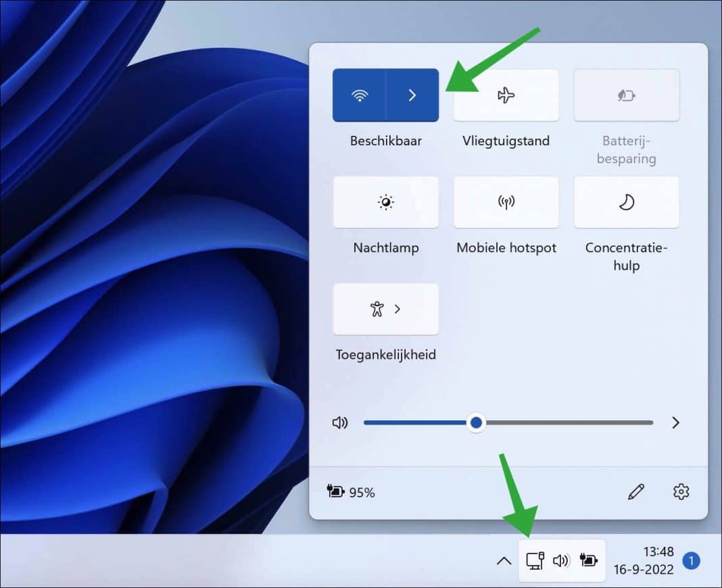Open quick settings editing with the pencil icon

point(636,492)
